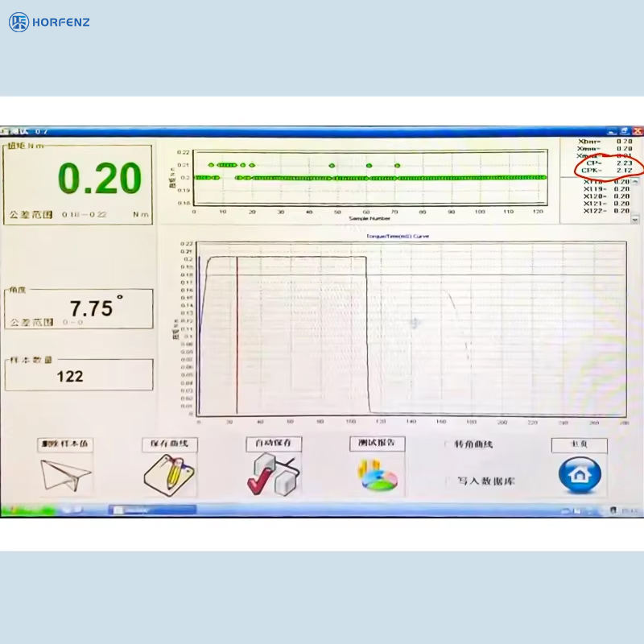Click the 122 sample count value
The width and height of the screenshot is (644, 644).
[x=70, y=376]
